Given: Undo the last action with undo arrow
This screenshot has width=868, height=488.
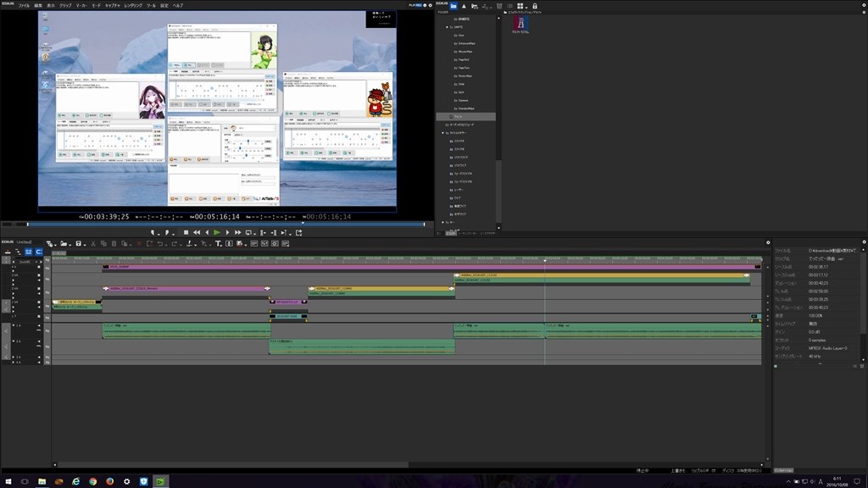Looking at the screenshot, I should 159,243.
